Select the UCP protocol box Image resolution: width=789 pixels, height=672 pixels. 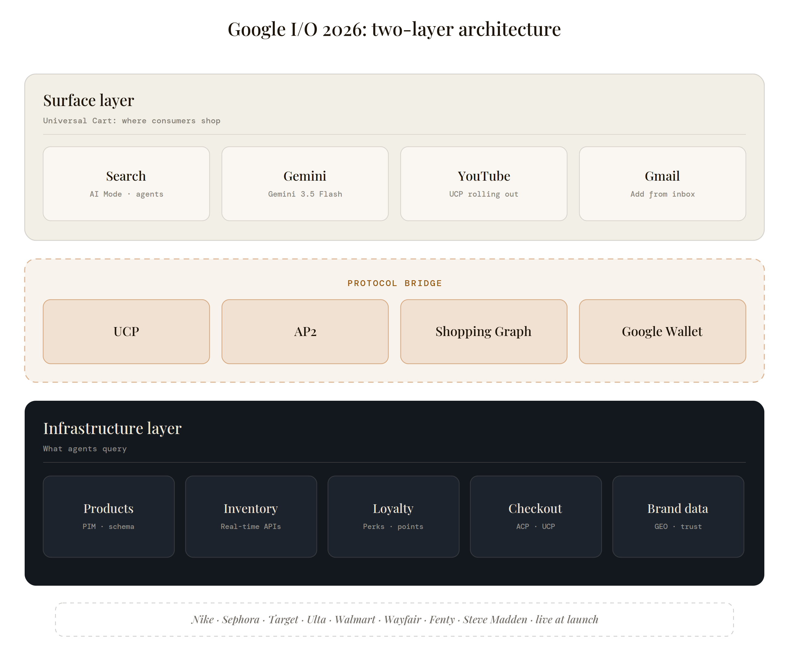click(x=126, y=331)
